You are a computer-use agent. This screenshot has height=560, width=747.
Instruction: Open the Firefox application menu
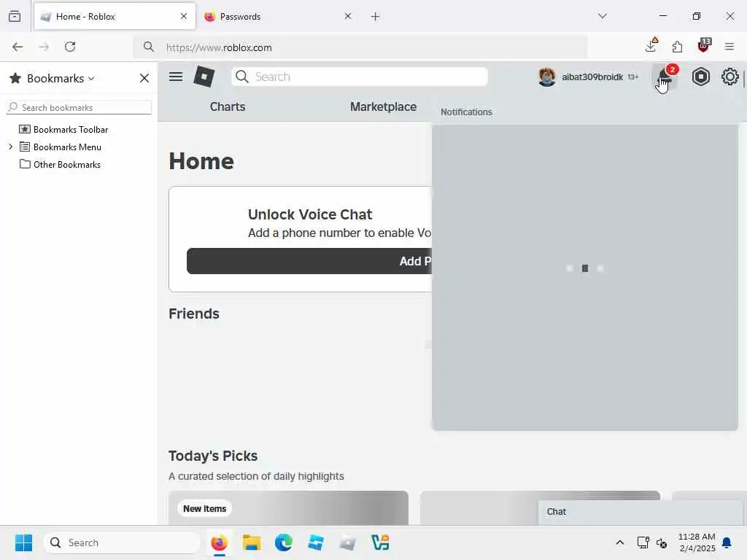click(729, 47)
